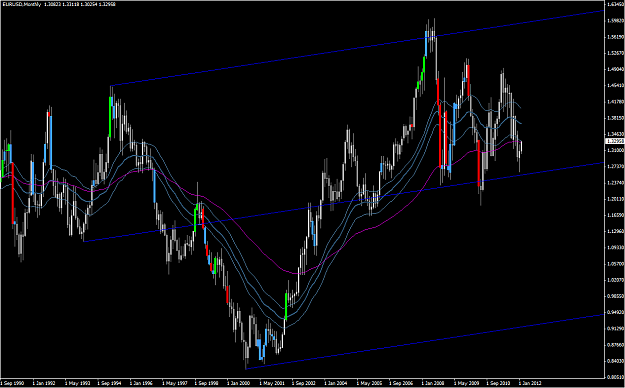Click the '1 May 2009' date label
The width and height of the screenshot is (625, 388).
click(466, 383)
